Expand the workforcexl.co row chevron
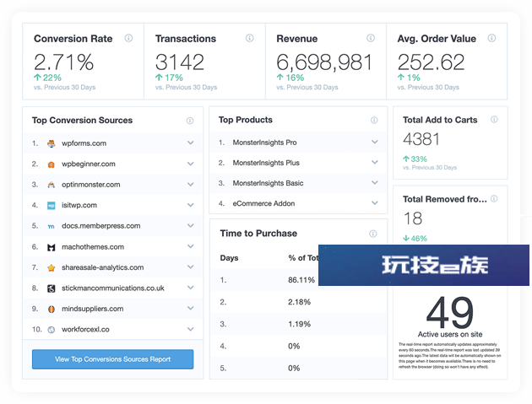Viewport: 532px width, 404px height. point(191,329)
